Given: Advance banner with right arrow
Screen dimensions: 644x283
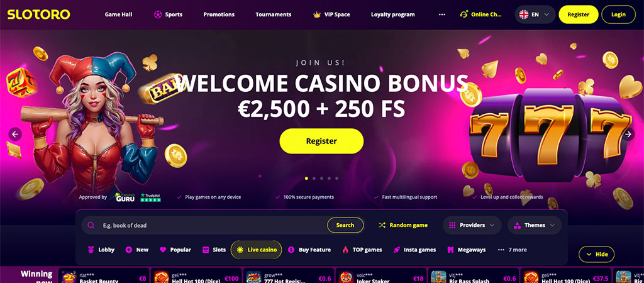Looking at the screenshot, I should (x=628, y=134).
